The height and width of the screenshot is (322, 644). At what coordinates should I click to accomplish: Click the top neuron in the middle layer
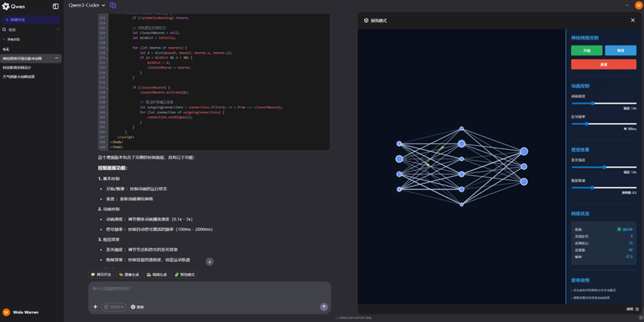coord(462,129)
